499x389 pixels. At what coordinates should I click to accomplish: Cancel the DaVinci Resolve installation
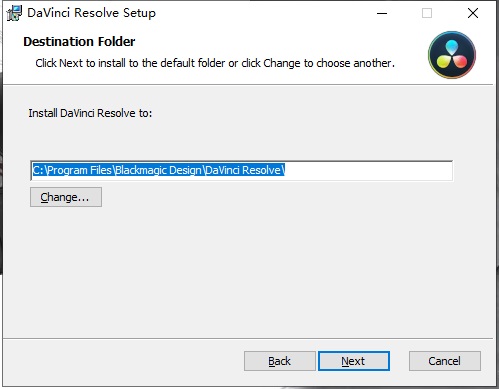pyautogui.click(x=445, y=361)
